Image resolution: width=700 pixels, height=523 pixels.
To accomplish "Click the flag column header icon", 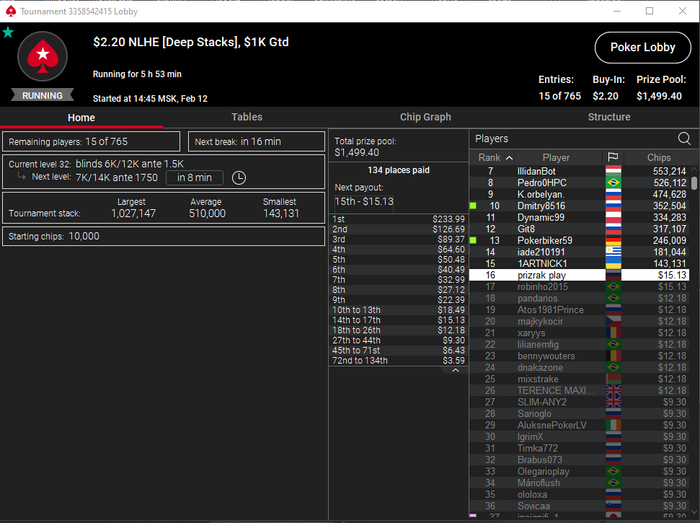I will pyautogui.click(x=613, y=157).
